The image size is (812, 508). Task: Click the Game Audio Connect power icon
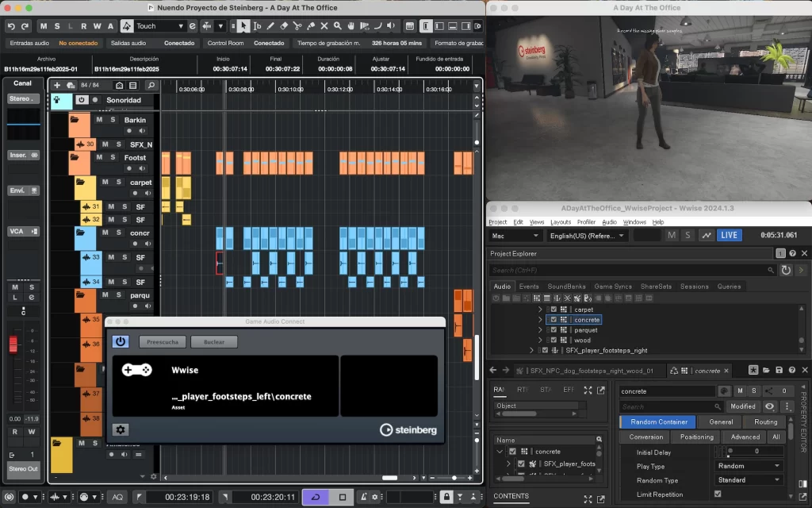pos(121,341)
